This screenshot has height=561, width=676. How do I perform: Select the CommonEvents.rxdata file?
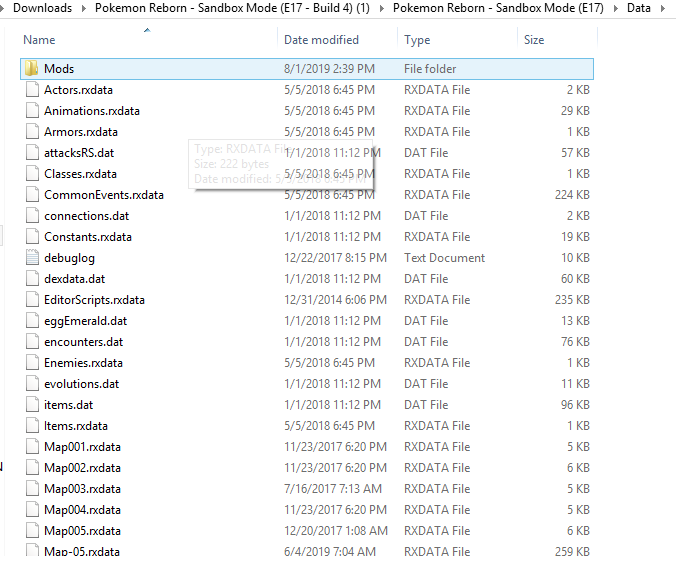point(103,195)
